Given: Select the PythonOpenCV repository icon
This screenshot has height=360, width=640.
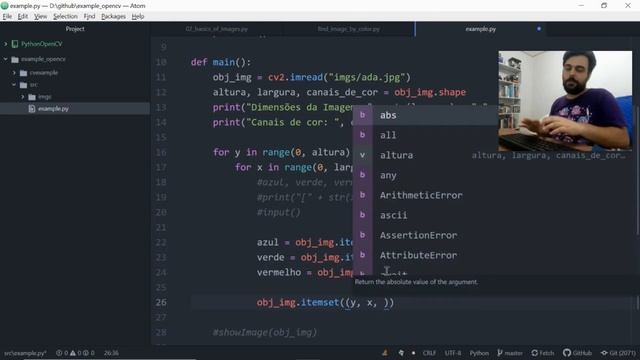Looking at the screenshot, I should point(15,44).
